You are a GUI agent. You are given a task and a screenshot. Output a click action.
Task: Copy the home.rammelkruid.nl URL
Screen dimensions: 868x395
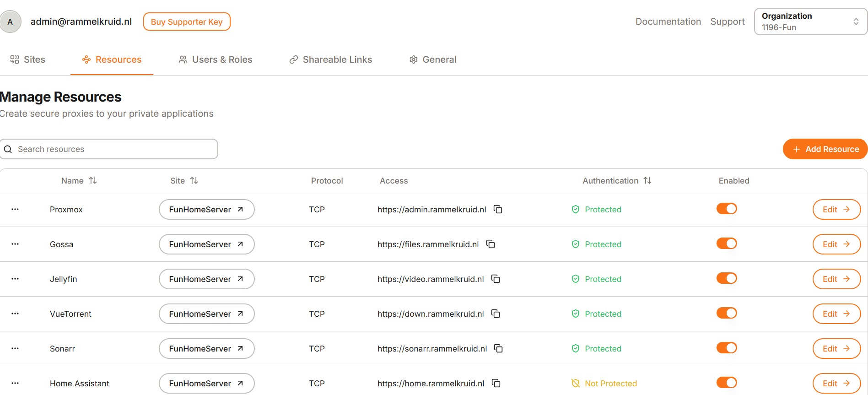[x=496, y=383]
